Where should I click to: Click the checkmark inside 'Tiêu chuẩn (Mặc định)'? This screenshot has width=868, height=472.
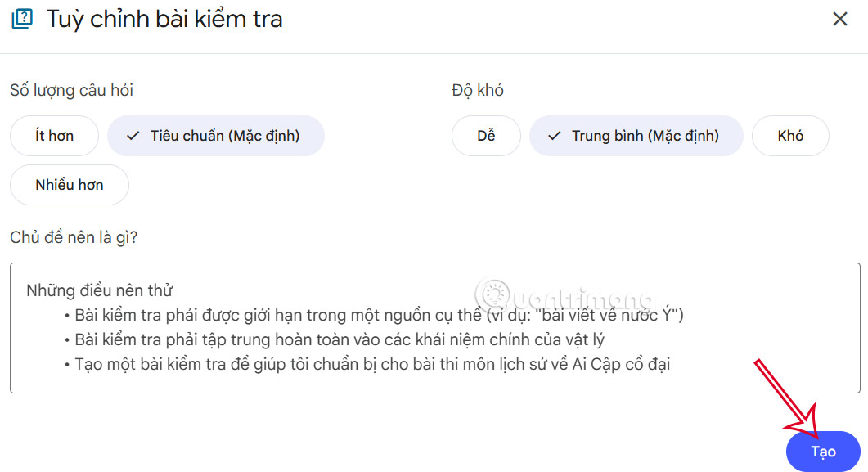[133, 136]
